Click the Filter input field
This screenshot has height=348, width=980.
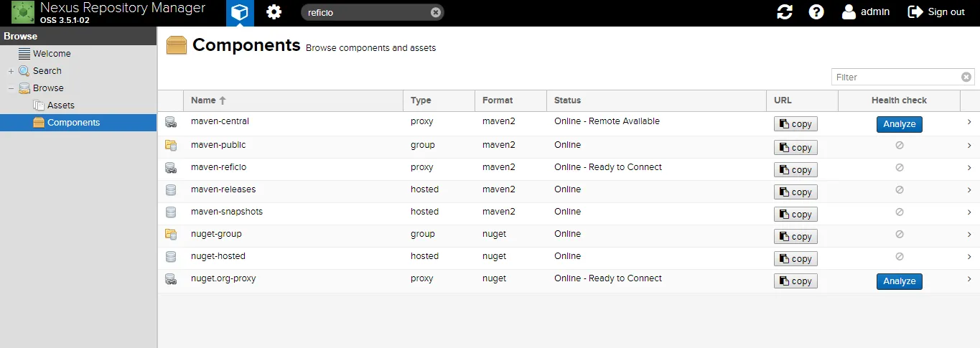tap(895, 77)
